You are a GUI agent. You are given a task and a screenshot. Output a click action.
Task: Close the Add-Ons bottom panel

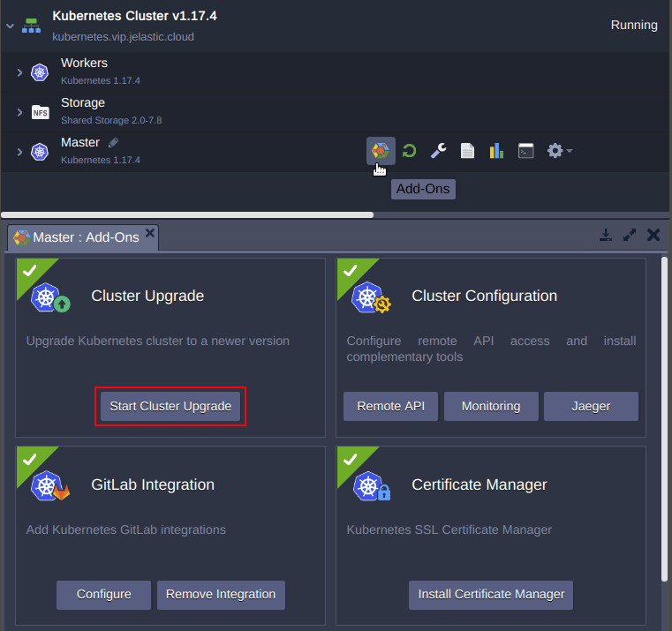[653, 235]
